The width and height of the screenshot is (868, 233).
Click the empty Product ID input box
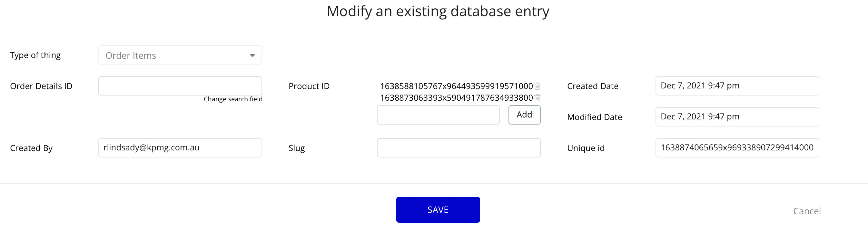tap(438, 115)
